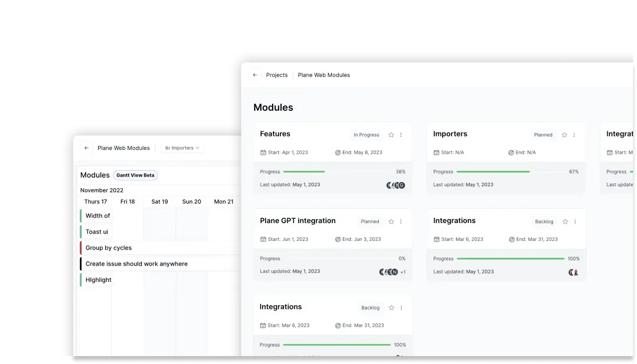Star the Integrations card beside Plane GPT integration
This screenshot has width=637, height=364.
point(565,222)
